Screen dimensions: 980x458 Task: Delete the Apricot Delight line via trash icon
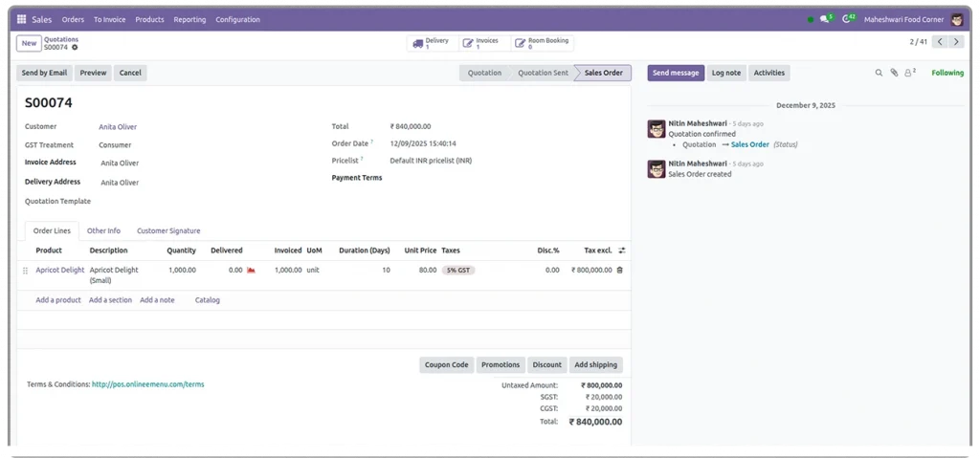[x=619, y=271]
